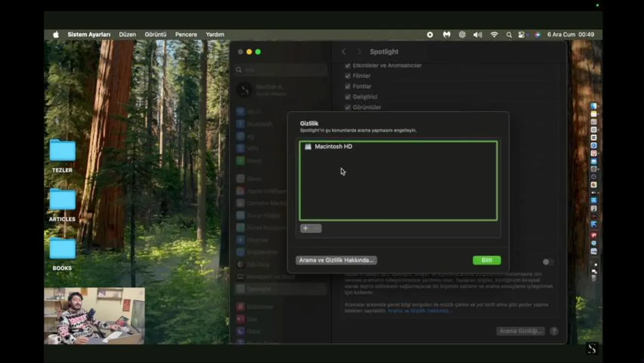The height and width of the screenshot is (363, 644).
Task: Open the Malwarebytes menu bar icon
Action: pyautogui.click(x=446, y=35)
